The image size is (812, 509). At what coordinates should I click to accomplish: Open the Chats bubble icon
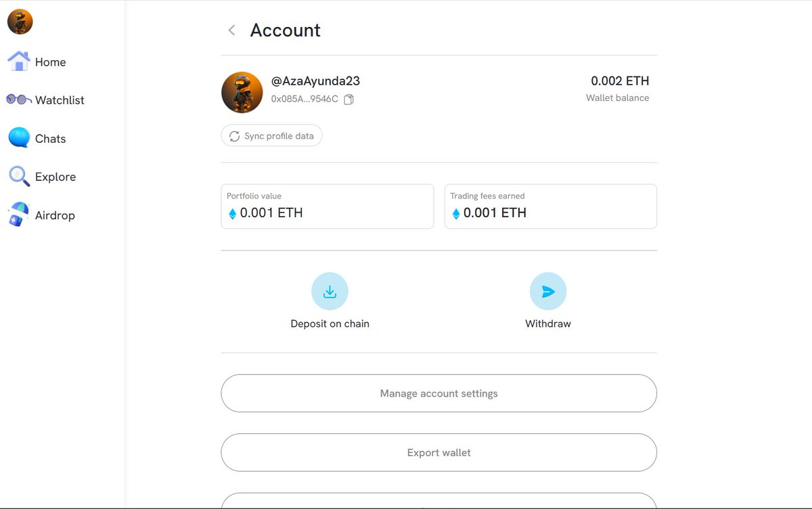point(19,138)
